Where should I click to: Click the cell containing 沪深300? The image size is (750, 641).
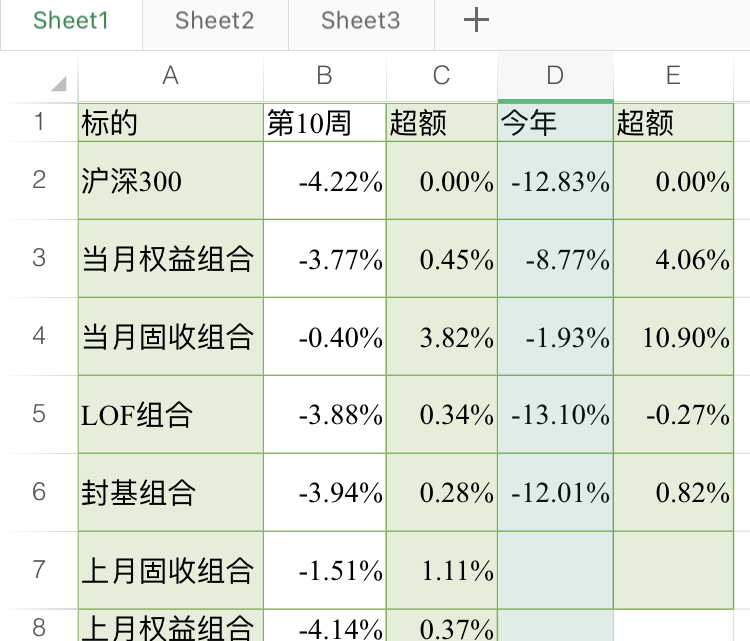tap(170, 181)
